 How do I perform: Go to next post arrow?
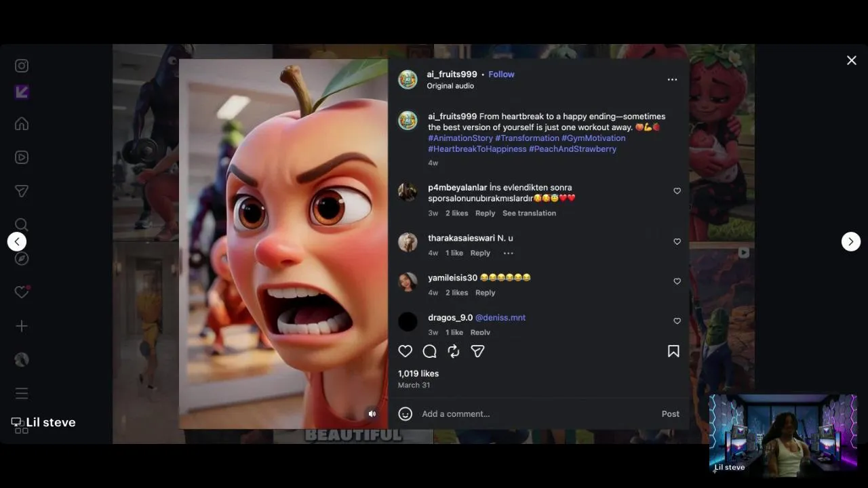point(851,241)
